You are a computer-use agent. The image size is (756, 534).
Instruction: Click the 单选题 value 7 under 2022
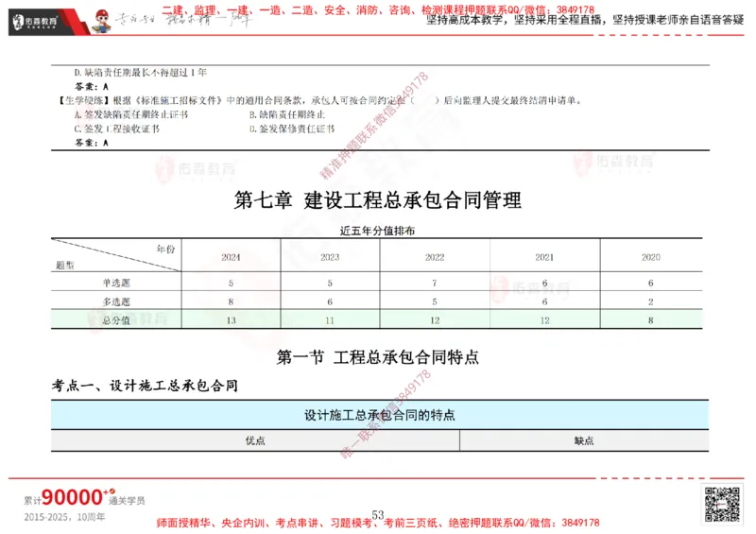click(435, 283)
